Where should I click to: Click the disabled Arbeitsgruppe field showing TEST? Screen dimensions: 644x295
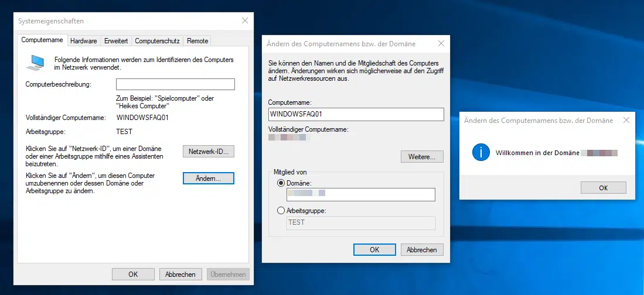360,223
